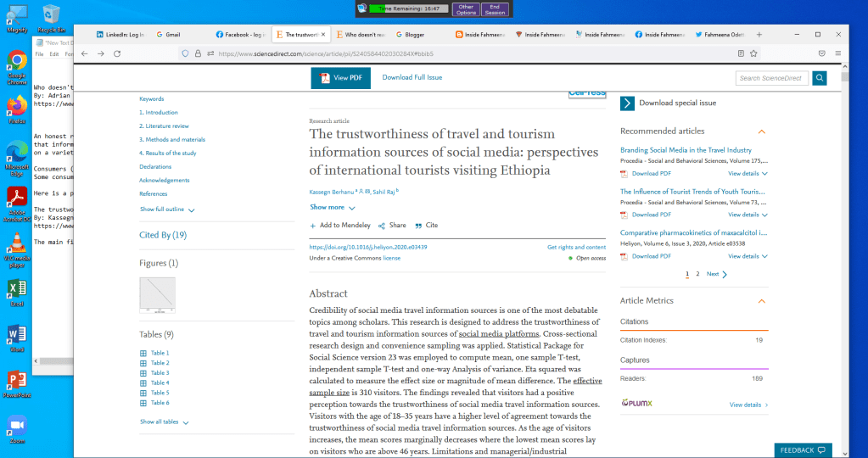Click the Download special issue arrow icon
Screen dimensions: 868x458
tap(627, 103)
